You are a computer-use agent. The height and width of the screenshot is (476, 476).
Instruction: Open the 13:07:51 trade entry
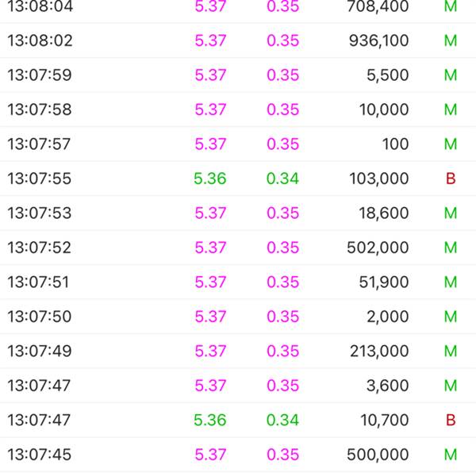point(238,282)
